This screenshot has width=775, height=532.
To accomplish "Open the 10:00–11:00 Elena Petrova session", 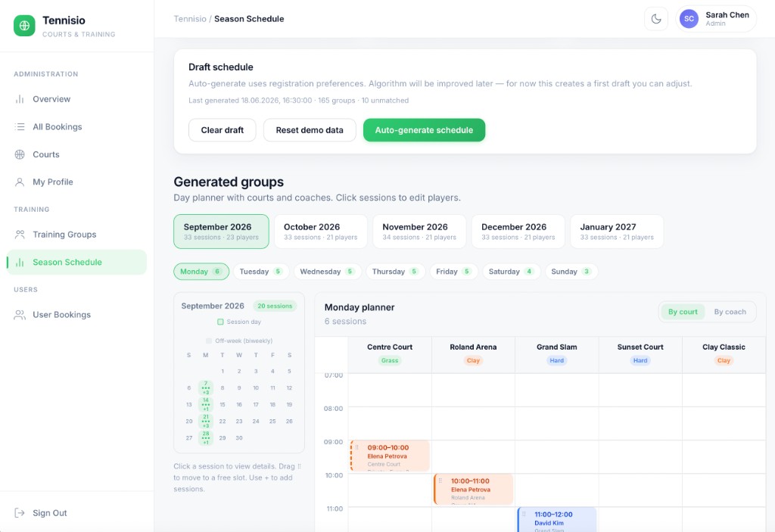I will tap(473, 489).
